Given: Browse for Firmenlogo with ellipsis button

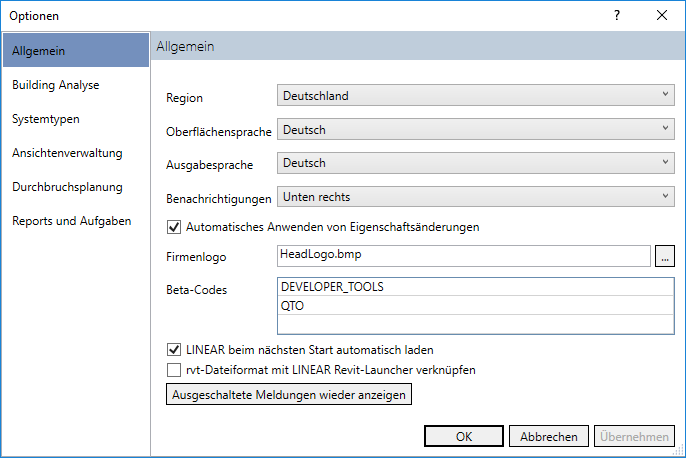Looking at the screenshot, I should [665, 256].
